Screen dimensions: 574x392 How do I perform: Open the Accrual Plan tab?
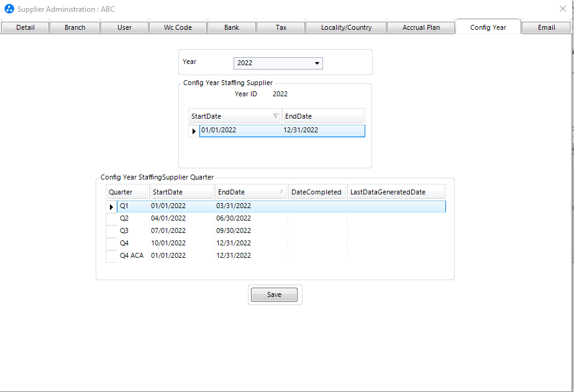click(x=421, y=27)
